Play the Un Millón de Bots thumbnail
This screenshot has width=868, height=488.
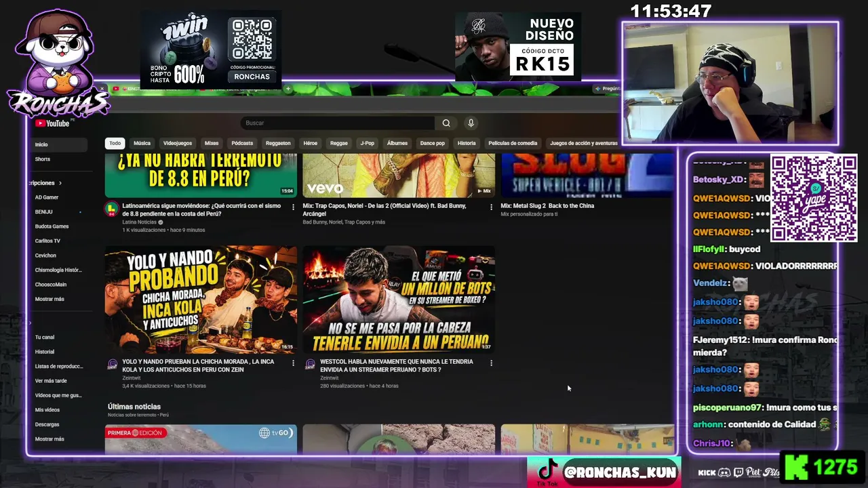(x=399, y=300)
